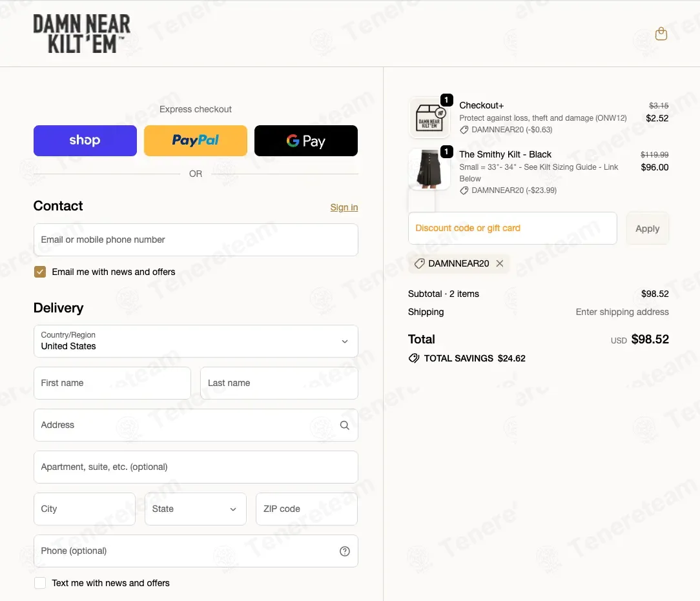Click the Phone (optional) field
700x601 pixels.
point(196,551)
